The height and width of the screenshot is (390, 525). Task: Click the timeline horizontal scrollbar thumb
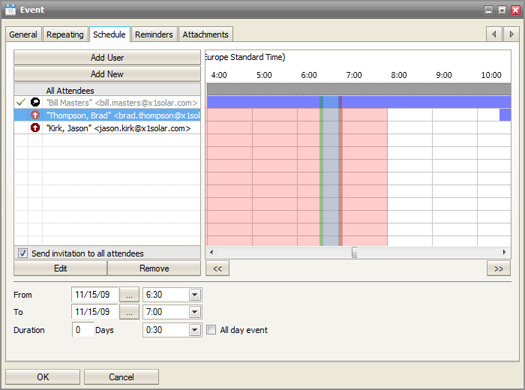354,252
